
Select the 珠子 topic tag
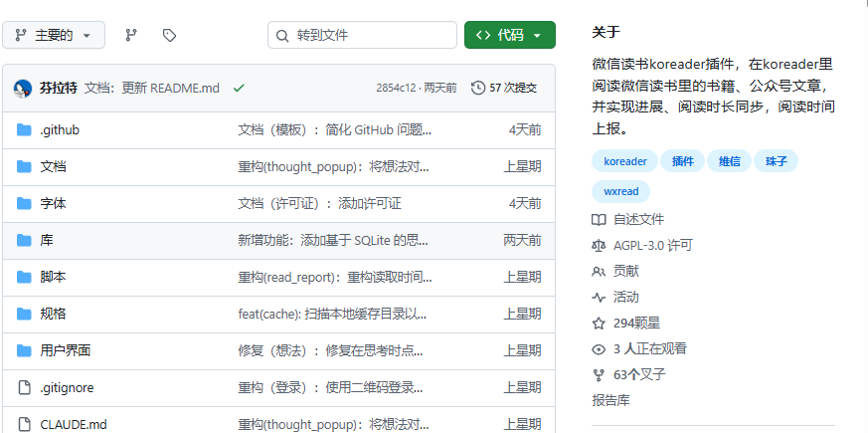click(777, 161)
